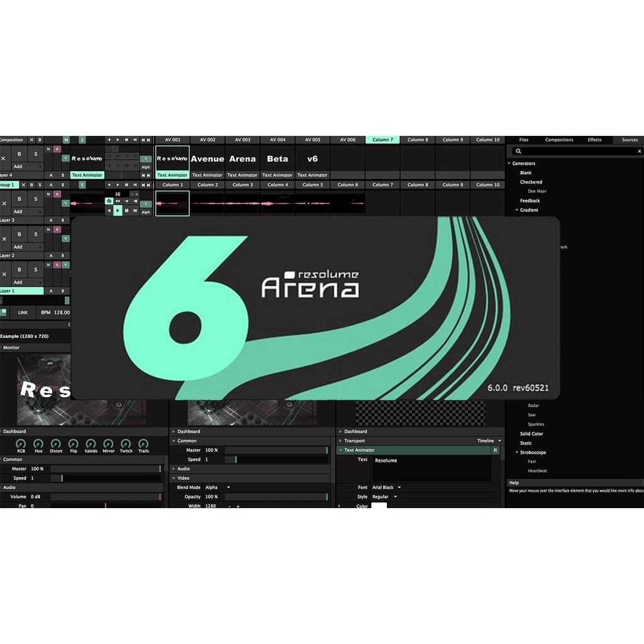Pause Layer 3 clip playback

click(x=126, y=211)
